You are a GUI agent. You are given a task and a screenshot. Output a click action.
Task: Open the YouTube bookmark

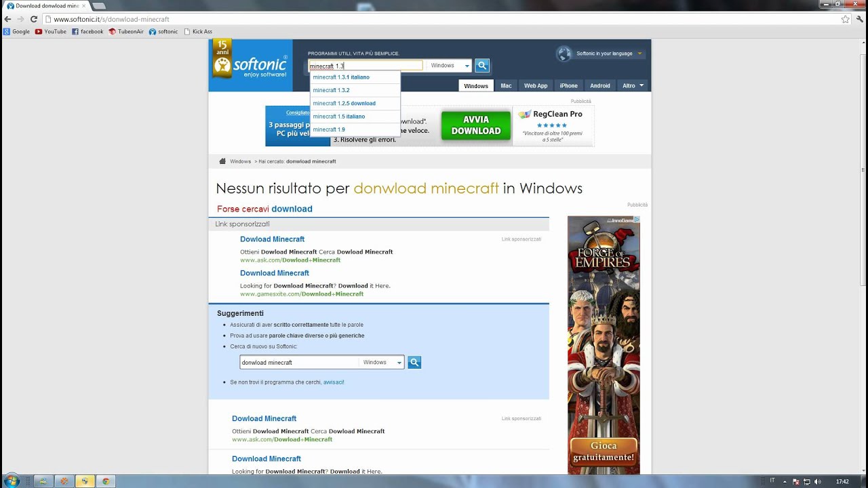(51, 31)
